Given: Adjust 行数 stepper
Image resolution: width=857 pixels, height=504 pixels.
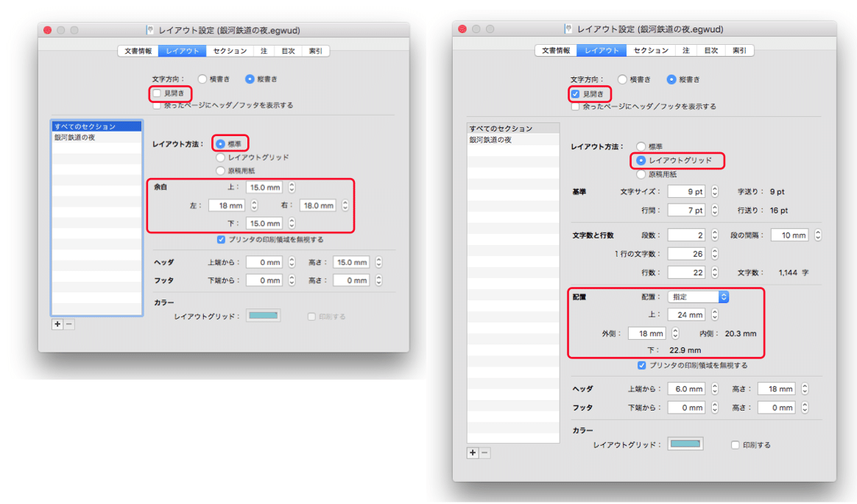Looking at the screenshot, I should tap(715, 272).
